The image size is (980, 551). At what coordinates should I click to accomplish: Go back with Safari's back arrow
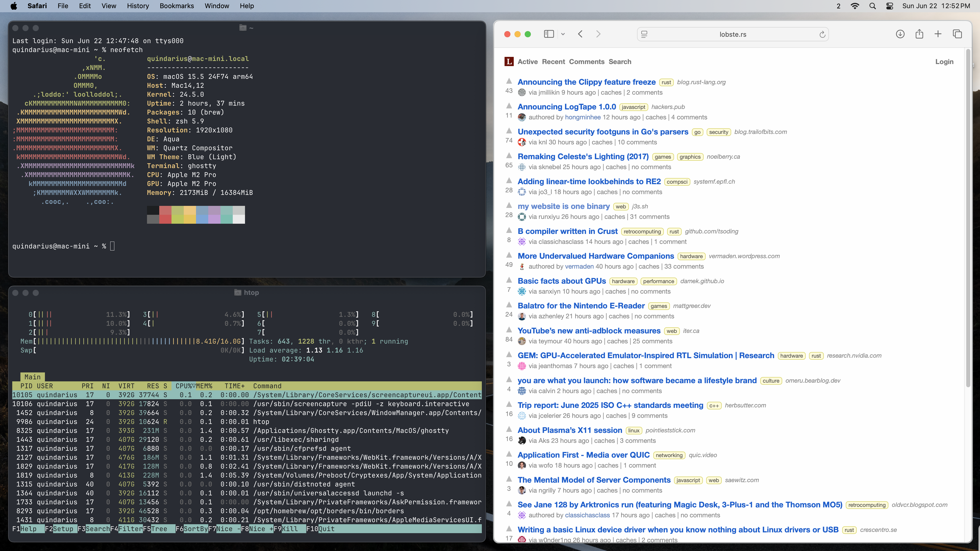580,34
